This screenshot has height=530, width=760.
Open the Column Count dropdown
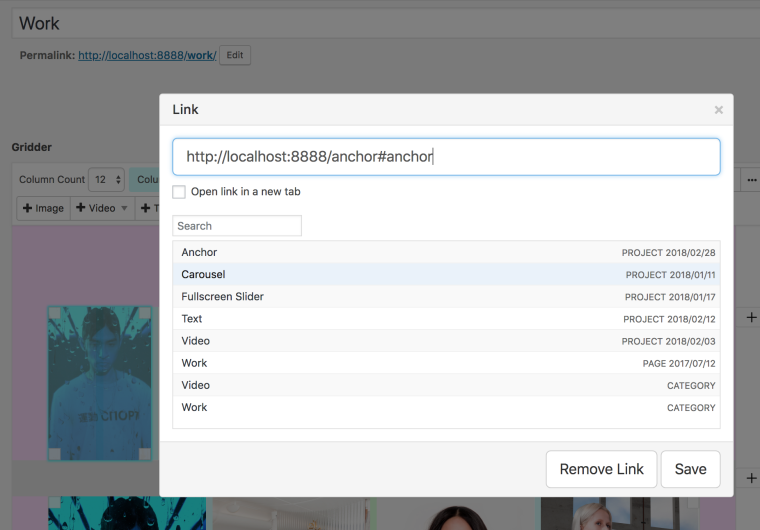(x=106, y=180)
